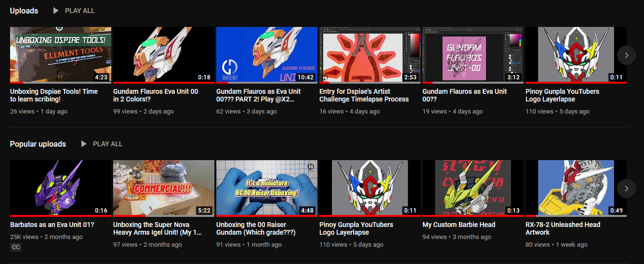
Task: Open the RX-78-2 Unleashed Head Artwork thumbnail
Action: pyautogui.click(x=576, y=189)
